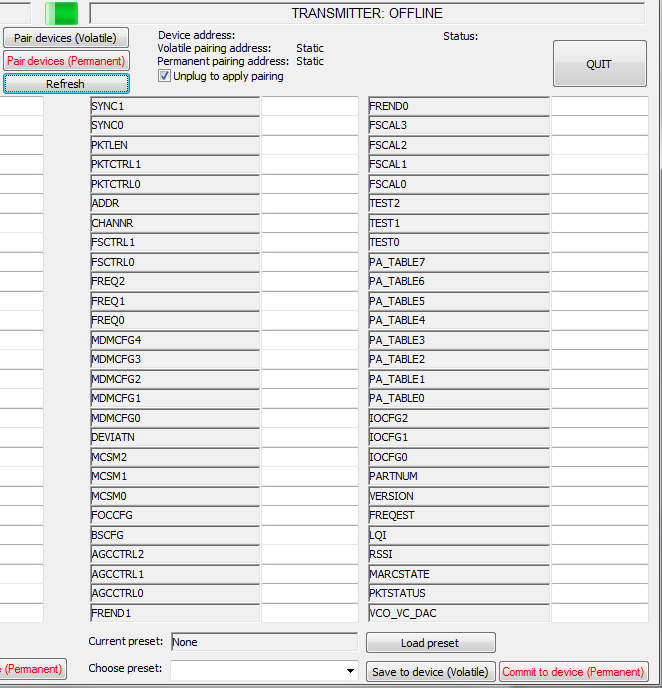Click the value field next to DEVIATN
Screen dimensions: 662x688
[310, 437]
